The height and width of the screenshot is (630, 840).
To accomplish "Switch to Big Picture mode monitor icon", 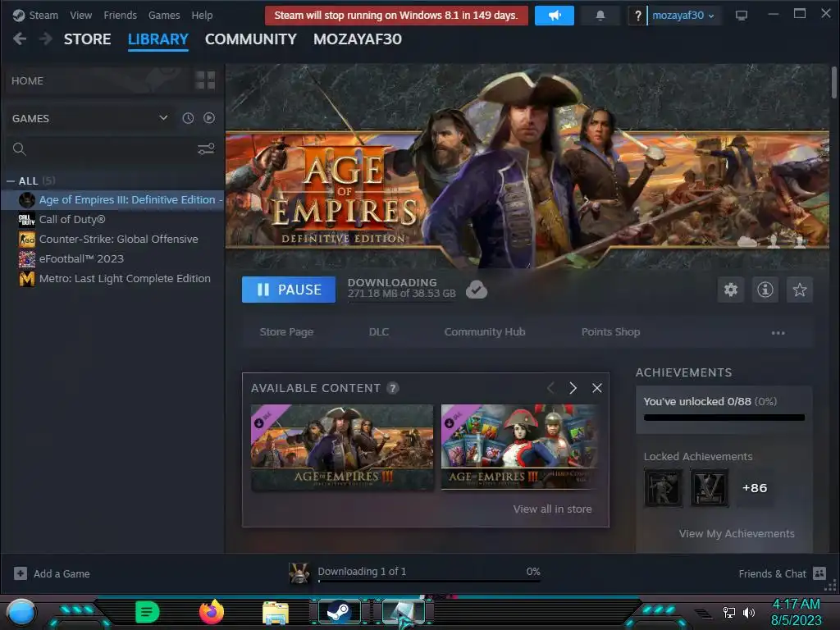I will (x=742, y=16).
